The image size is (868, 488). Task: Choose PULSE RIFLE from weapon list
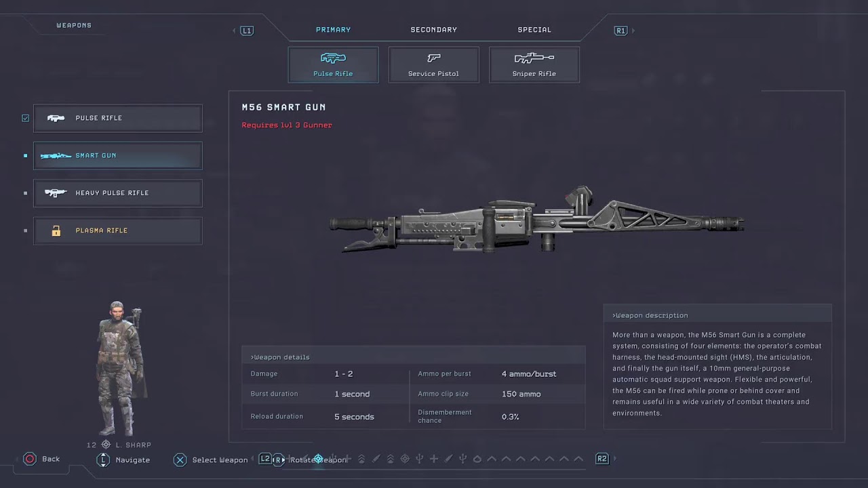pos(118,118)
